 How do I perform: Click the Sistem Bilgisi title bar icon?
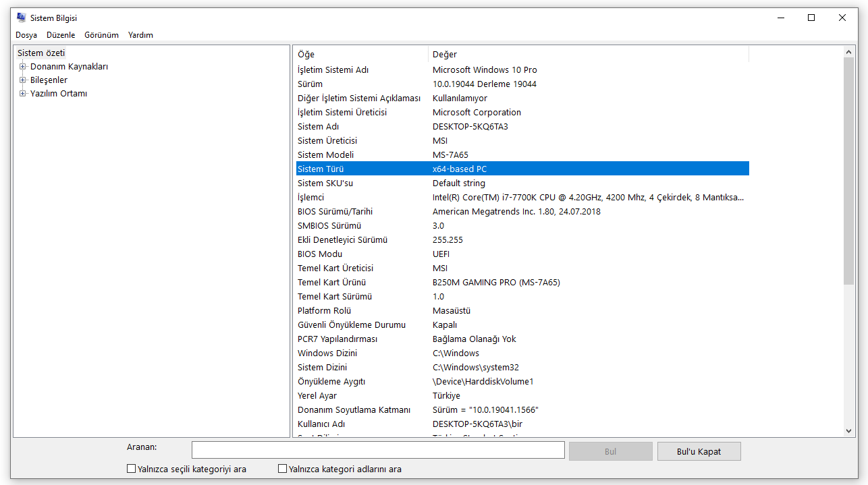tap(22, 18)
